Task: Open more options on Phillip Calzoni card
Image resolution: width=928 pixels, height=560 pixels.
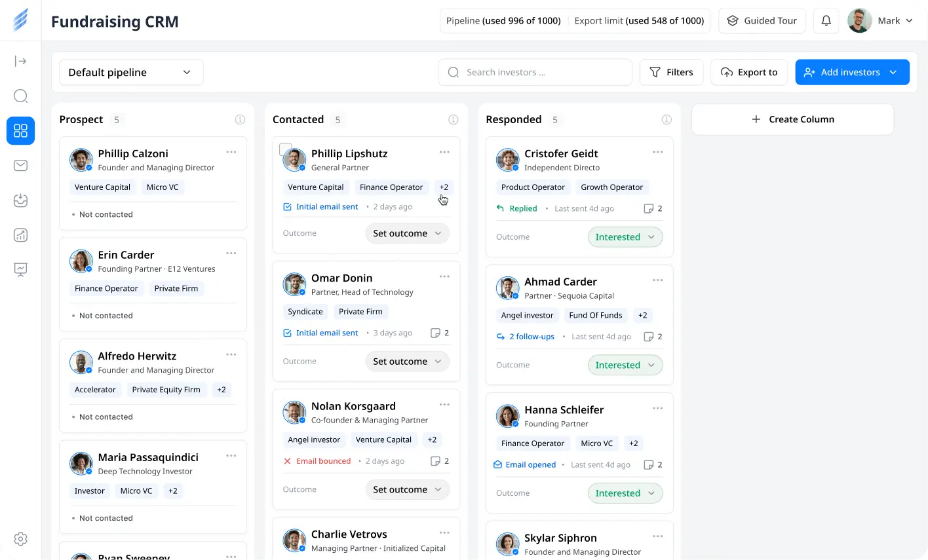Action: [x=231, y=152]
